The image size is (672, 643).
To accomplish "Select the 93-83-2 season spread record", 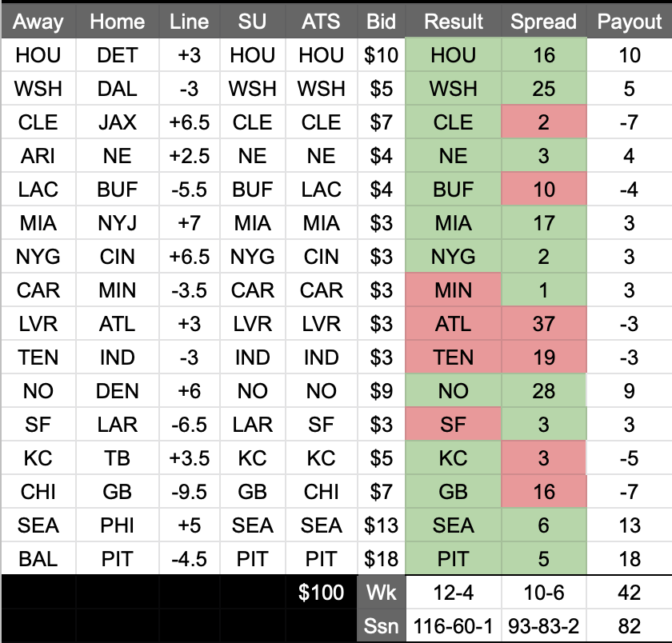I will (544, 625).
